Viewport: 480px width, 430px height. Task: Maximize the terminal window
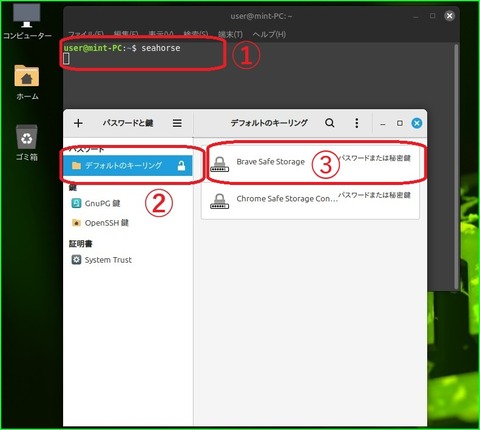click(x=432, y=16)
